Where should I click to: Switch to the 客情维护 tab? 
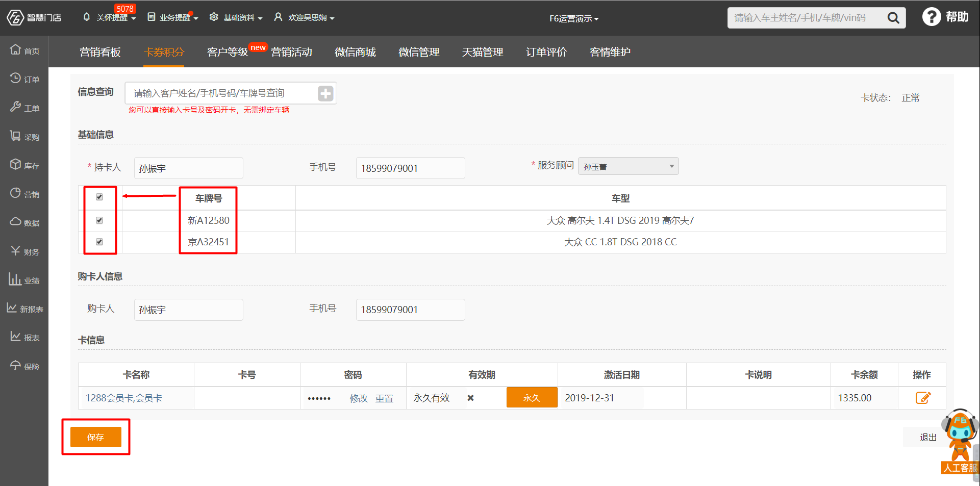click(x=610, y=52)
